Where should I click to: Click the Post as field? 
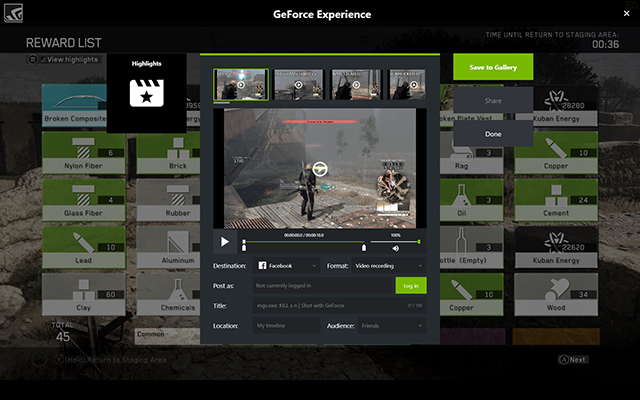point(323,286)
